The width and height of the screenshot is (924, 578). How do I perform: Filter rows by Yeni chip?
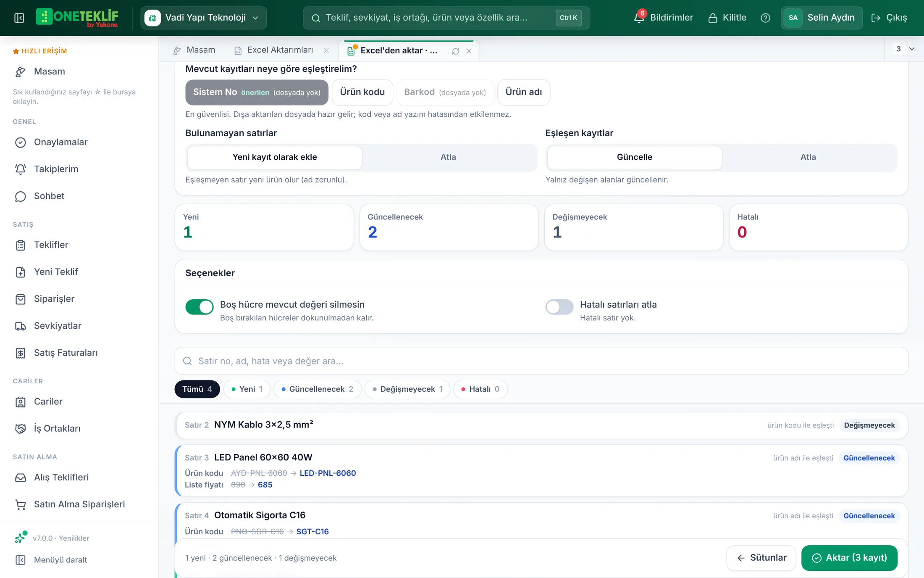pos(247,389)
